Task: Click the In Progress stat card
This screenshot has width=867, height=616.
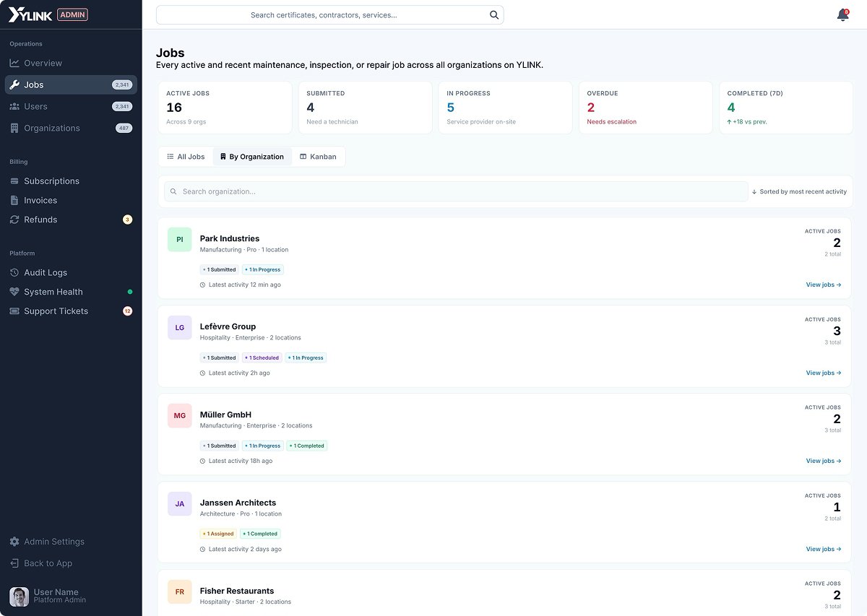Action: tap(505, 108)
